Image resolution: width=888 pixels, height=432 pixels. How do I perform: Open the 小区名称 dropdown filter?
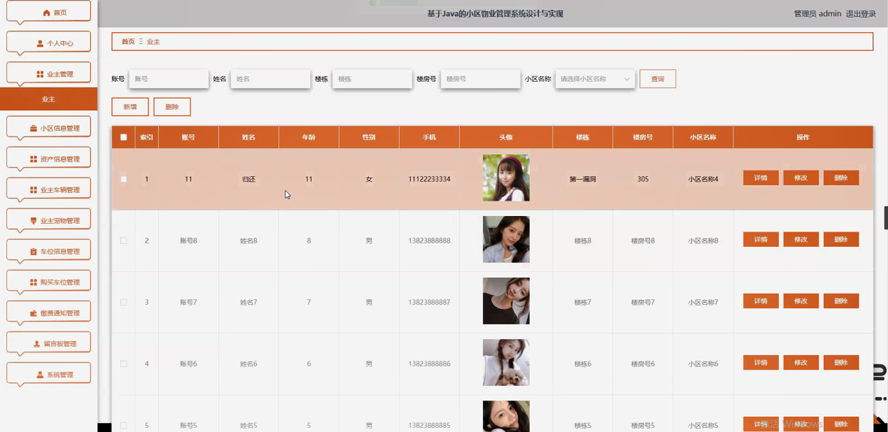tap(595, 79)
